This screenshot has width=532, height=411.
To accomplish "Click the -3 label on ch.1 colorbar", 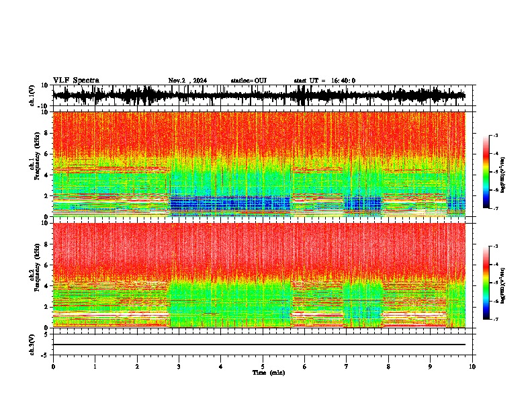I will tap(495, 135).
